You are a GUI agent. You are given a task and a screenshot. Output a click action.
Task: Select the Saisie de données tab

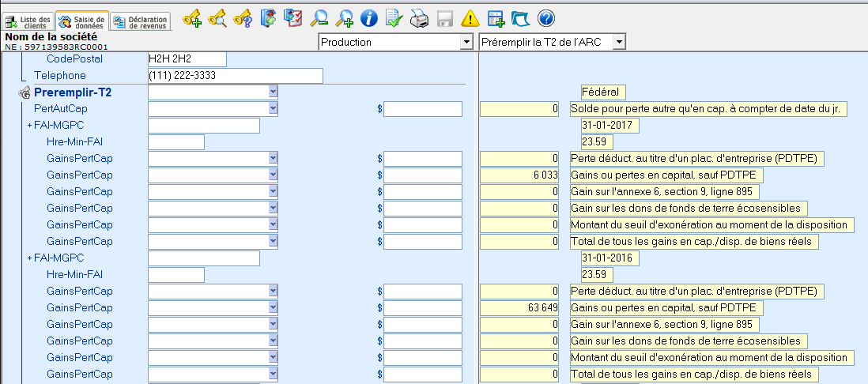82,21
